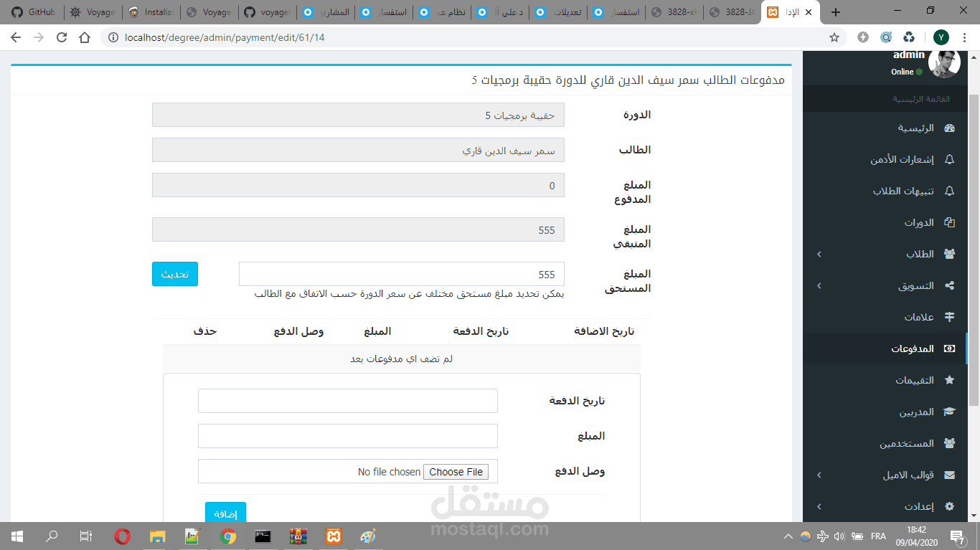Expand the قوالب الاميل submenu chevron
The image size is (980, 550).
tap(819, 475)
